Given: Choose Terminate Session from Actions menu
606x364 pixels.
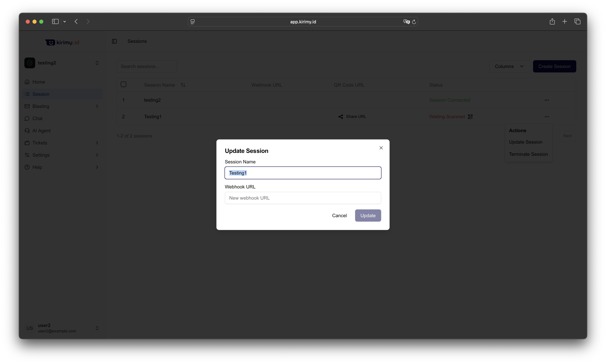Looking at the screenshot, I should pos(528,154).
